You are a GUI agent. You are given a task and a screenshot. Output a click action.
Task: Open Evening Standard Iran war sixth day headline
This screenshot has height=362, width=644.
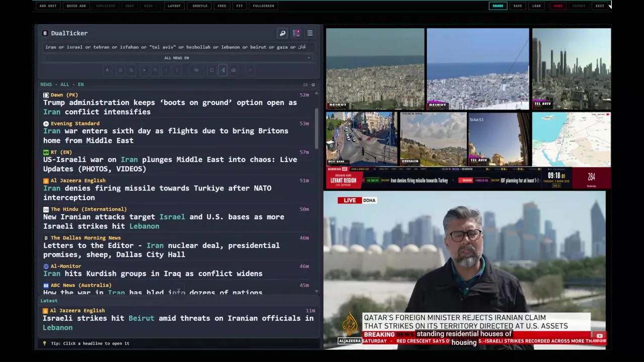pyautogui.click(x=166, y=136)
